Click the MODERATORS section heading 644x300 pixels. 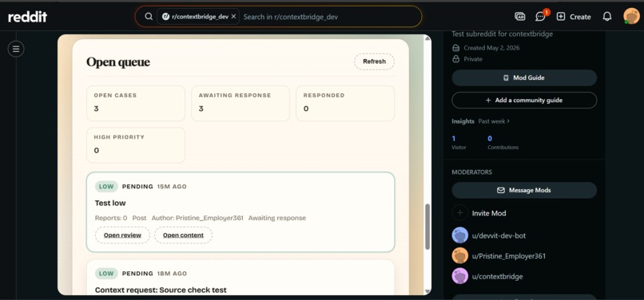click(x=471, y=172)
